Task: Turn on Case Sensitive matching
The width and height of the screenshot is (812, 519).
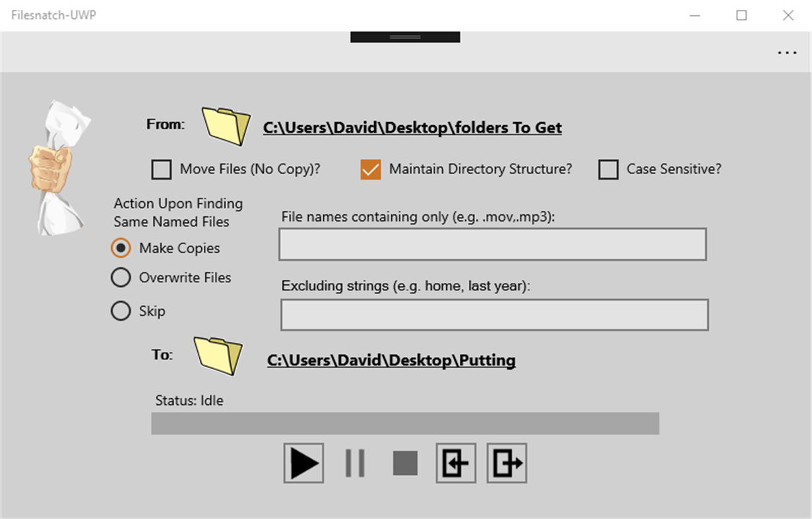Action: [x=608, y=169]
